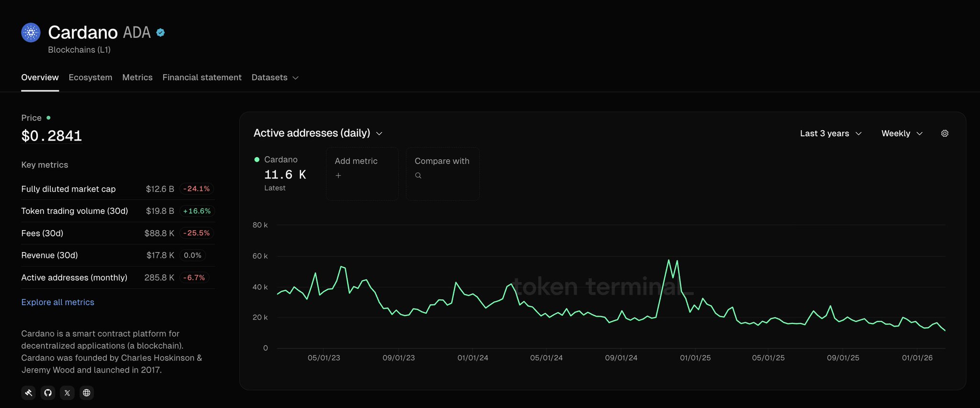Click the Fully diluted market cap row

pos(68,189)
